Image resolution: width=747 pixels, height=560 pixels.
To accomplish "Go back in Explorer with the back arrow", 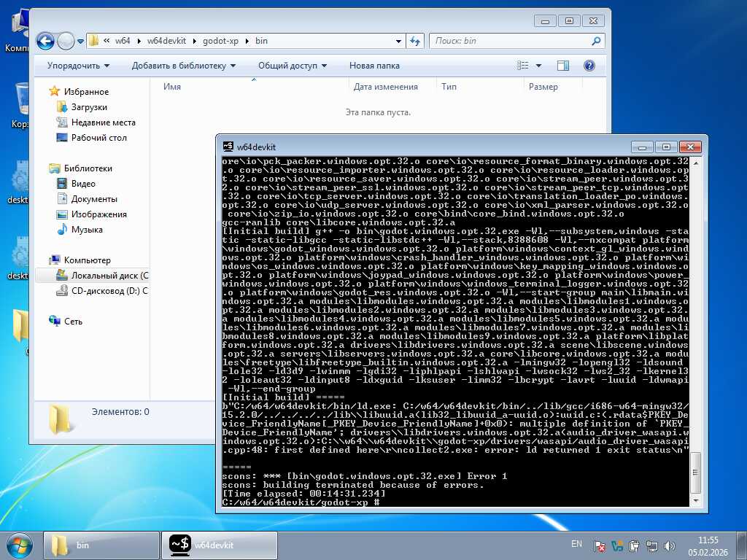I will 46,41.
